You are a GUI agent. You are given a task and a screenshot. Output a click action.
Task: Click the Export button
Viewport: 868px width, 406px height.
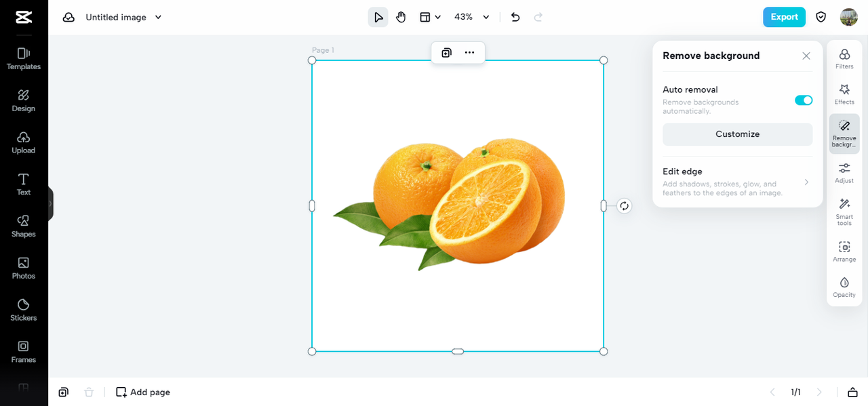click(784, 17)
